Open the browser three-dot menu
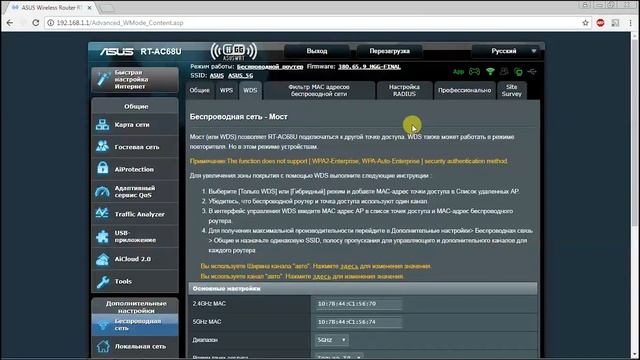The width and height of the screenshot is (640, 360). point(630,23)
